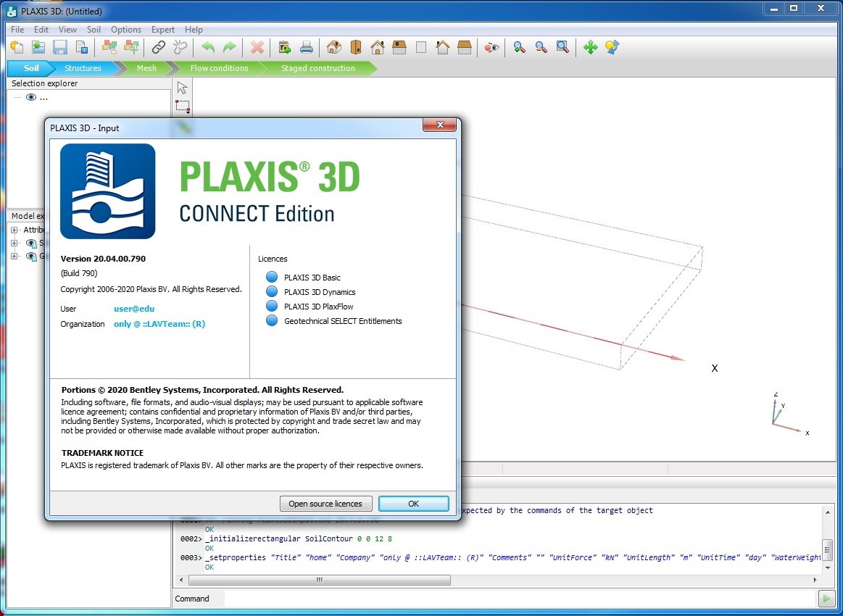Open the Soil menu
Image resolution: width=843 pixels, height=616 pixels.
[x=94, y=30]
